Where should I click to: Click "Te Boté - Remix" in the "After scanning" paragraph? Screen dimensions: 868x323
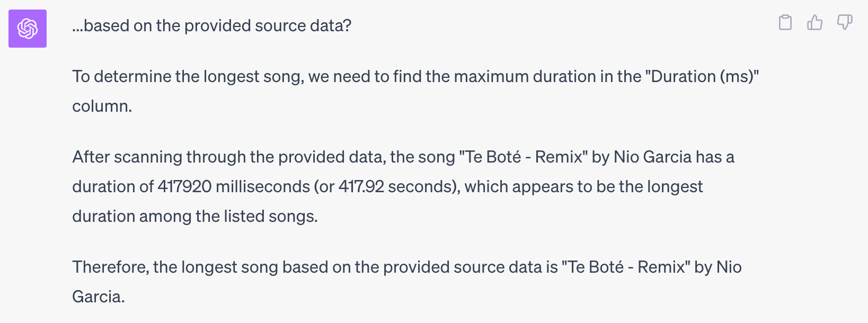pos(524,157)
